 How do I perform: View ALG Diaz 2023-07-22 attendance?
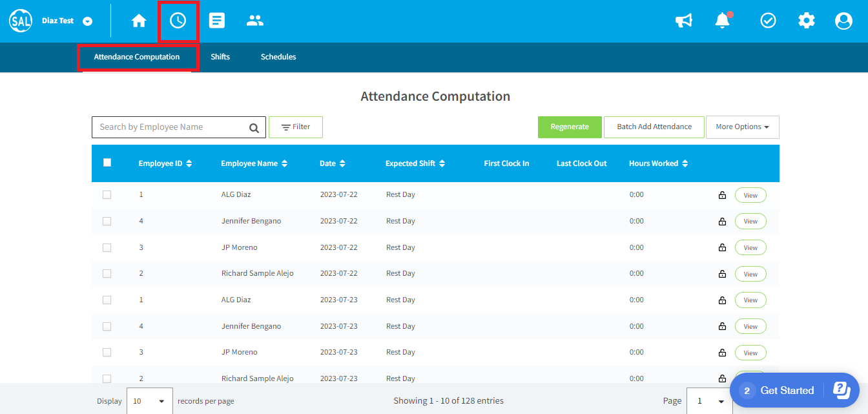click(750, 195)
